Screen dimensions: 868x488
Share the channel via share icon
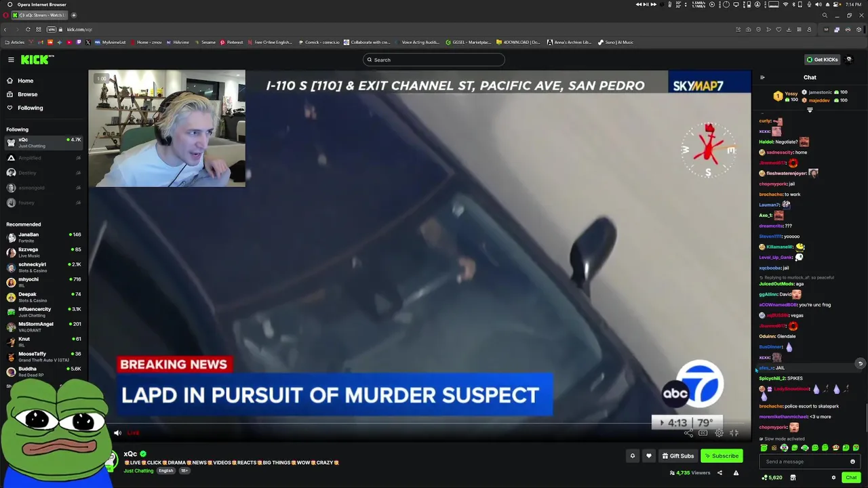(719, 473)
